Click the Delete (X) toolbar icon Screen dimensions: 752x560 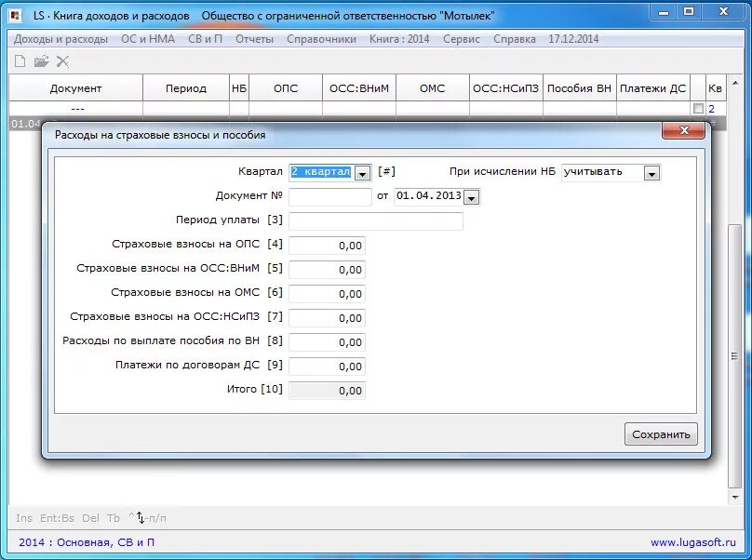pos(63,60)
